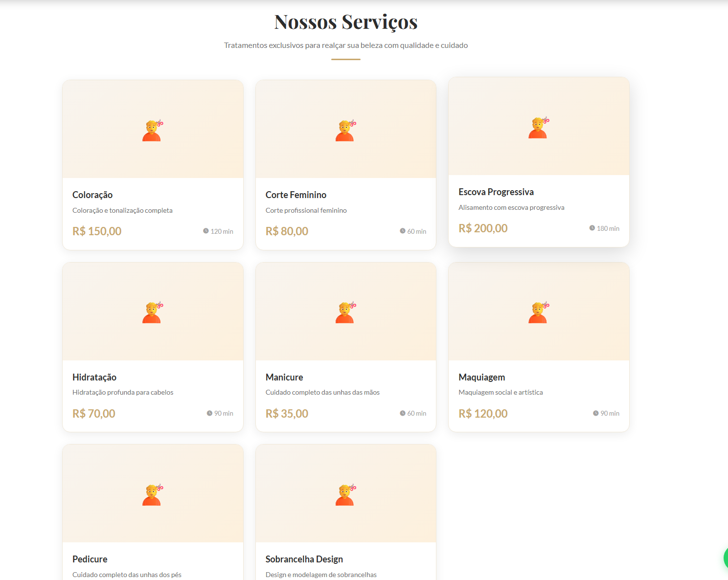Click the R$ 35,00 price

point(287,414)
